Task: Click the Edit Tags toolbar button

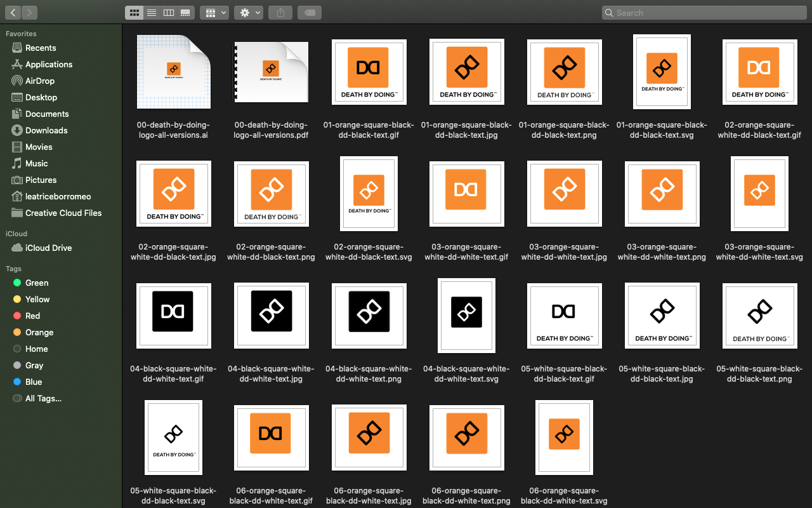Action: (x=309, y=13)
